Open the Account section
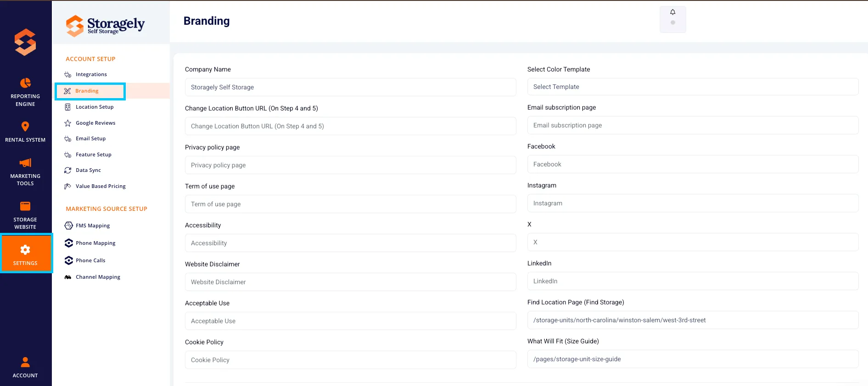Viewport: 868px width, 386px height. coord(25,368)
